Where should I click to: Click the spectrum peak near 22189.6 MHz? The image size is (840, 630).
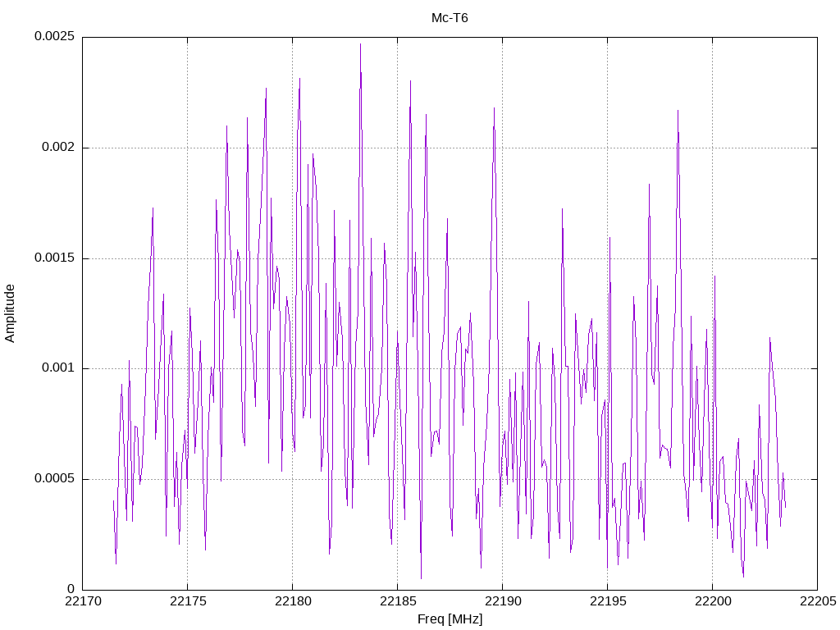pos(494,108)
